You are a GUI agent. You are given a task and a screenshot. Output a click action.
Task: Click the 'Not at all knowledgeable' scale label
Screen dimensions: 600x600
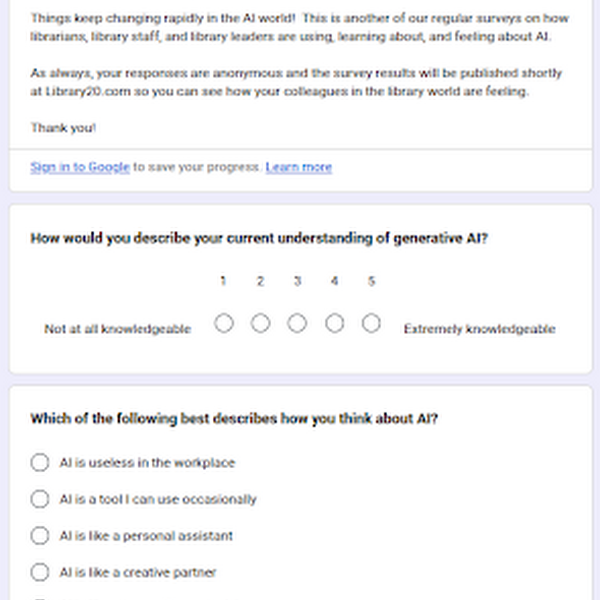click(118, 329)
